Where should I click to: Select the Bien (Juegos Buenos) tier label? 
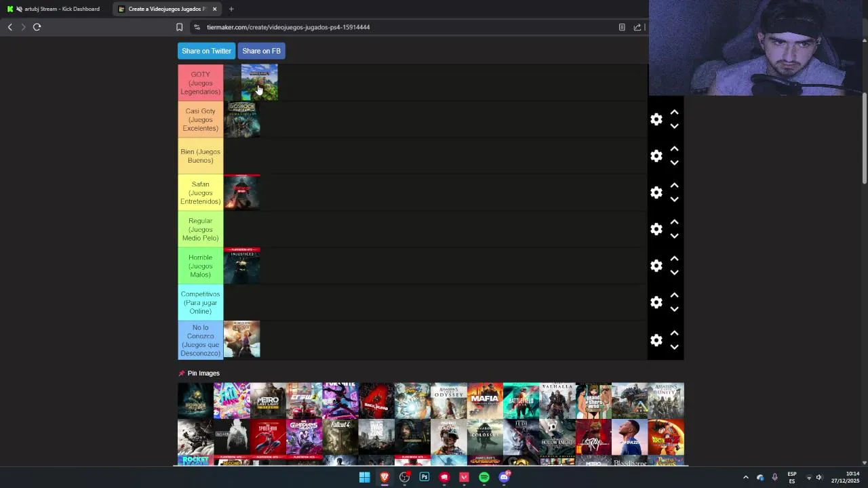[200, 156]
